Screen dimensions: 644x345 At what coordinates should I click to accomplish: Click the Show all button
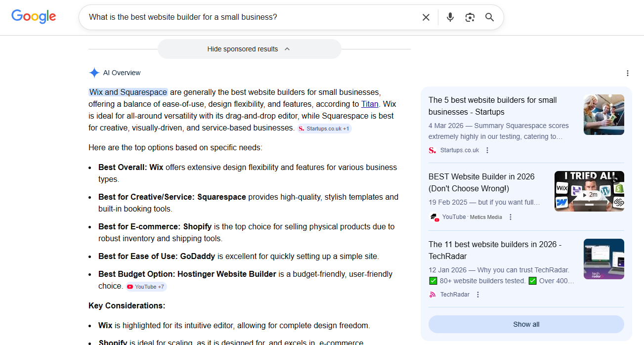tap(525, 324)
